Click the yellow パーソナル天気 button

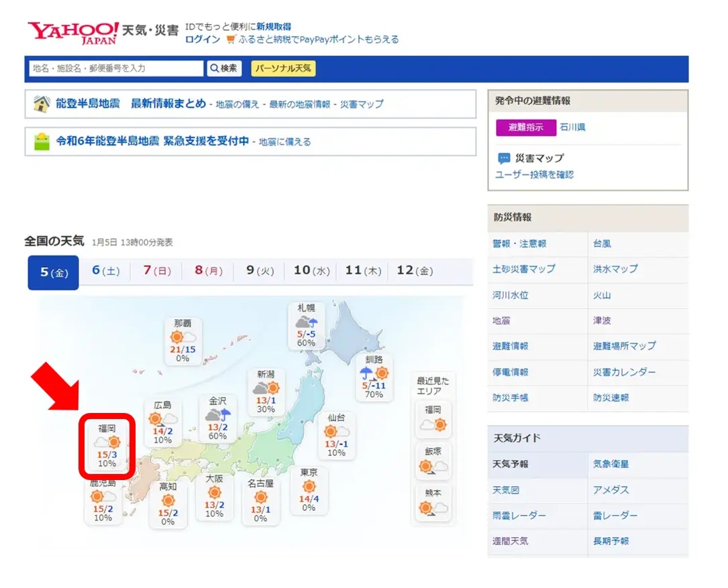(x=284, y=68)
